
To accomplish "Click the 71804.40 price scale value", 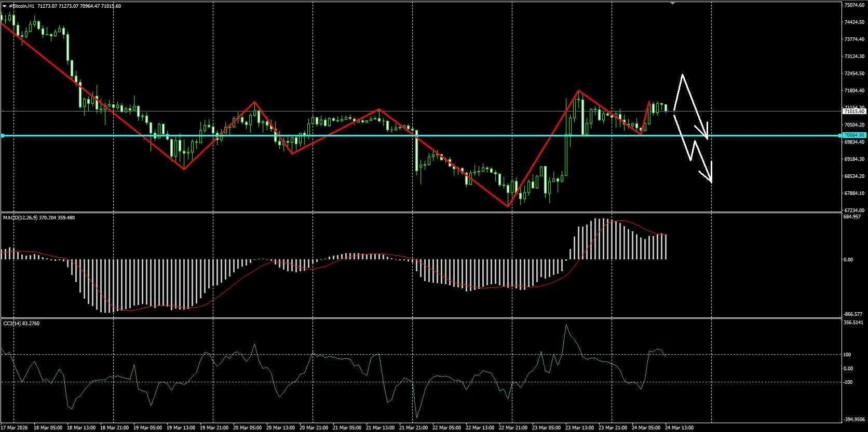I will pyautogui.click(x=854, y=91).
